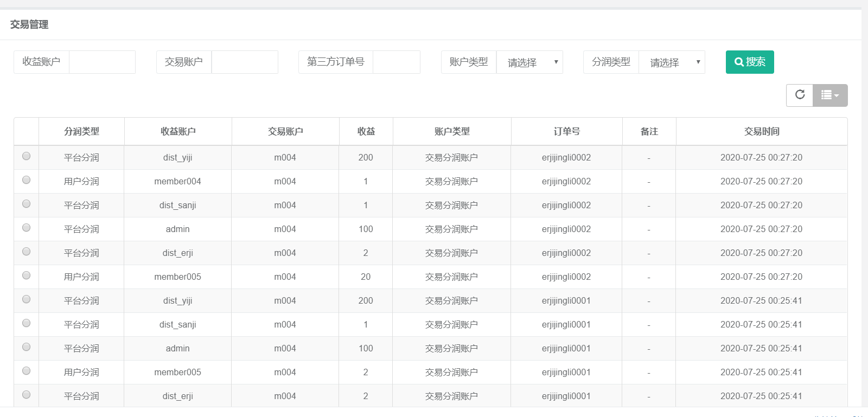This screenshot has width=868, height=417.
Task: Select radio for admin erjijingli0002 row
Action: (x=26, y=228)
